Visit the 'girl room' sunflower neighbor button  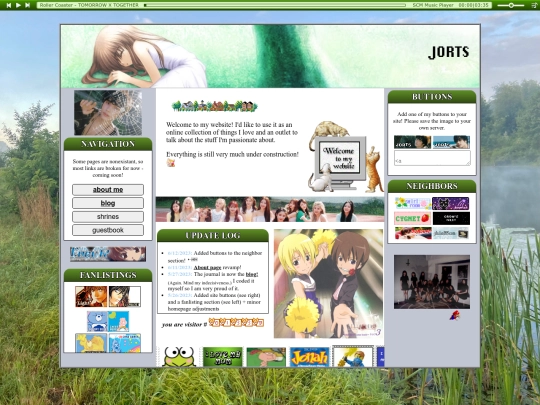pyautogui.click(x=413, y=204)
